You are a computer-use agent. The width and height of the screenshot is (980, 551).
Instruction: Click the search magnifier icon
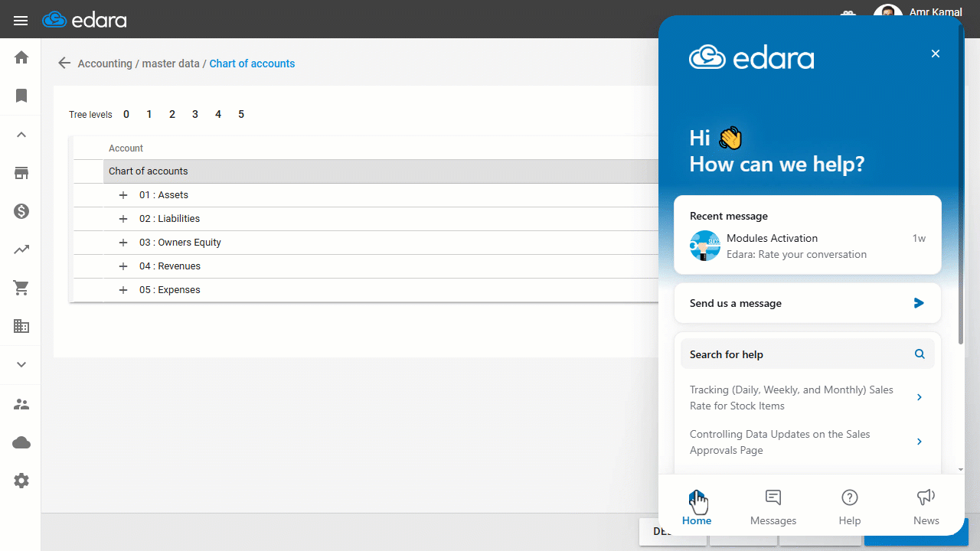[920, 354]
